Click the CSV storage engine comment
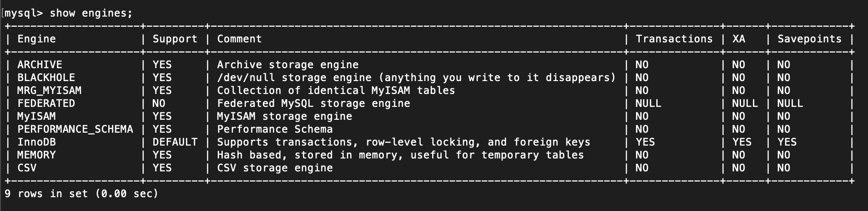This screenshot has height=211, width=868. (275, 168)
